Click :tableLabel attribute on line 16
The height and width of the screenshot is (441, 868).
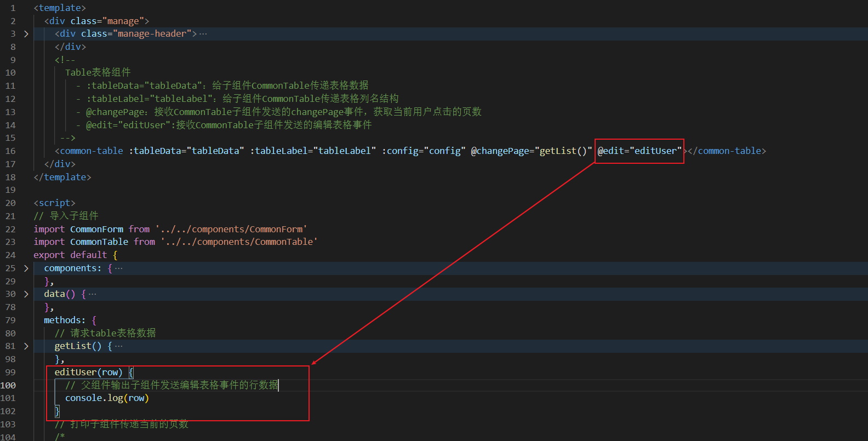[x=313, y=151]
